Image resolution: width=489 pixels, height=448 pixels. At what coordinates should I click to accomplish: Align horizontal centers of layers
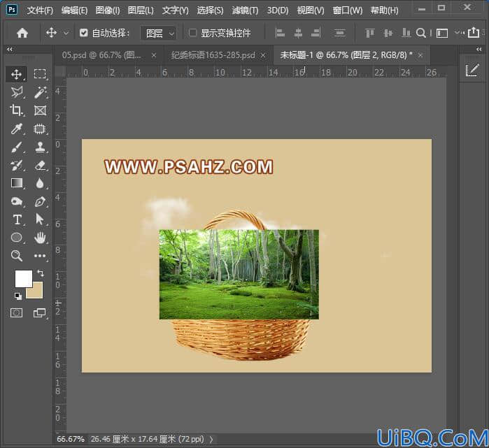point(298,33)
